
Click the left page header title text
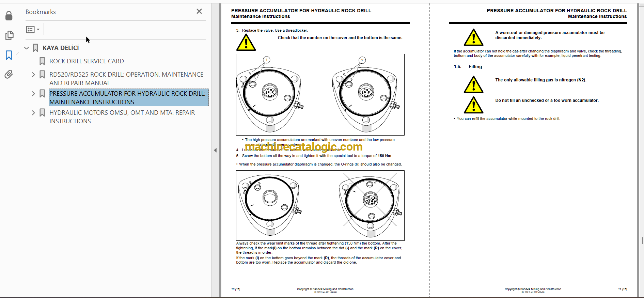coord(301,11)
